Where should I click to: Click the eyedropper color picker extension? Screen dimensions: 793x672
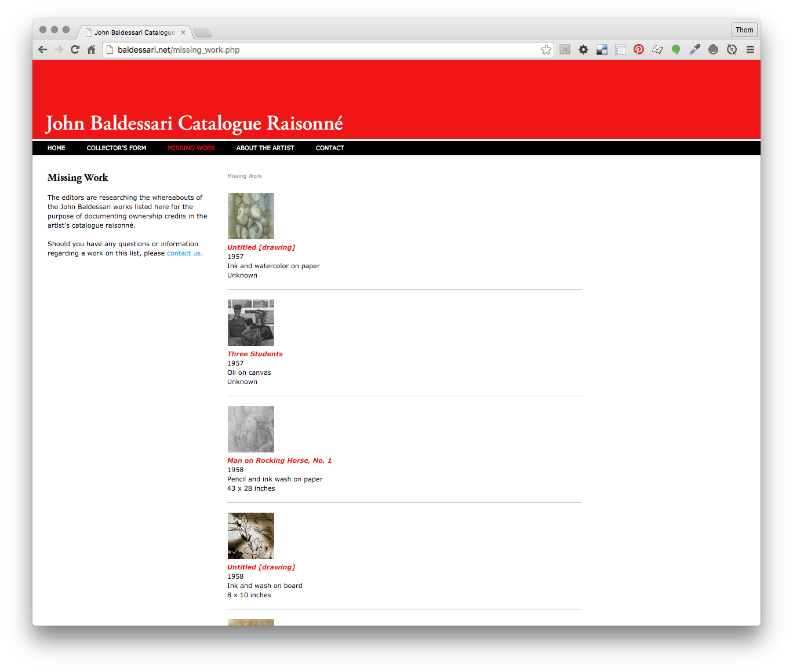694,50
